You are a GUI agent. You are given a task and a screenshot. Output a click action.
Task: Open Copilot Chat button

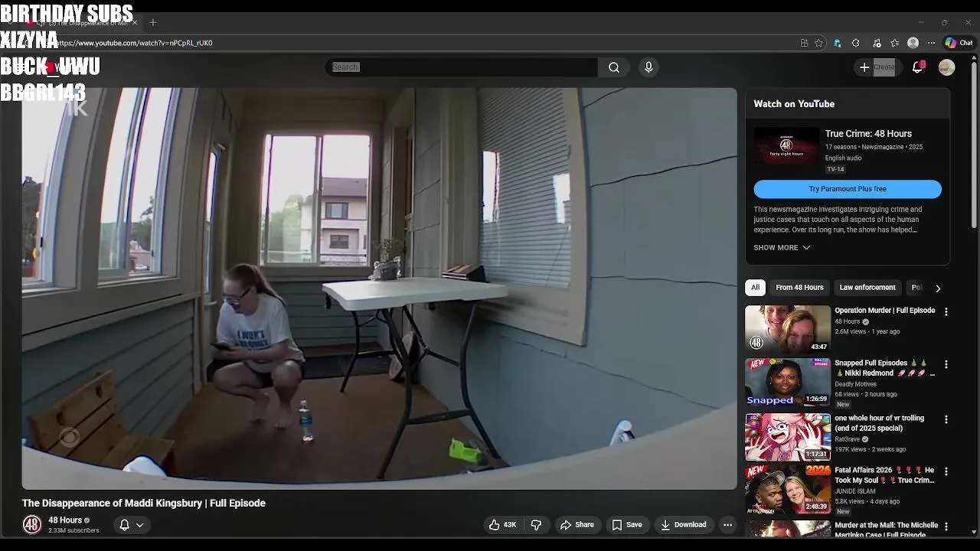959,43
